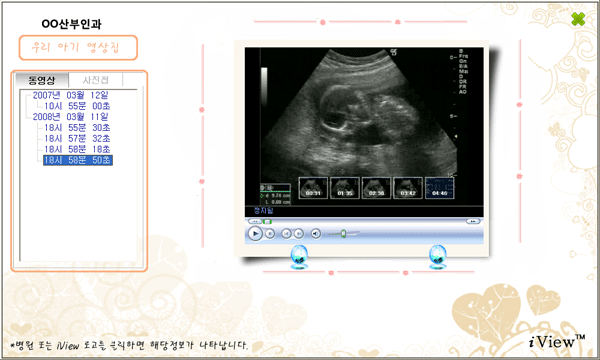Click the Play button in the media player
The height and width of the screenshot is (360, 600).
pos(255,233)
